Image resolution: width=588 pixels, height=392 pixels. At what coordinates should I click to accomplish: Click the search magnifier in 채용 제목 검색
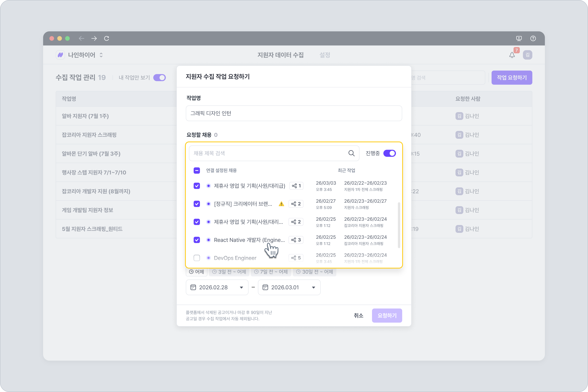pos(351,153)
